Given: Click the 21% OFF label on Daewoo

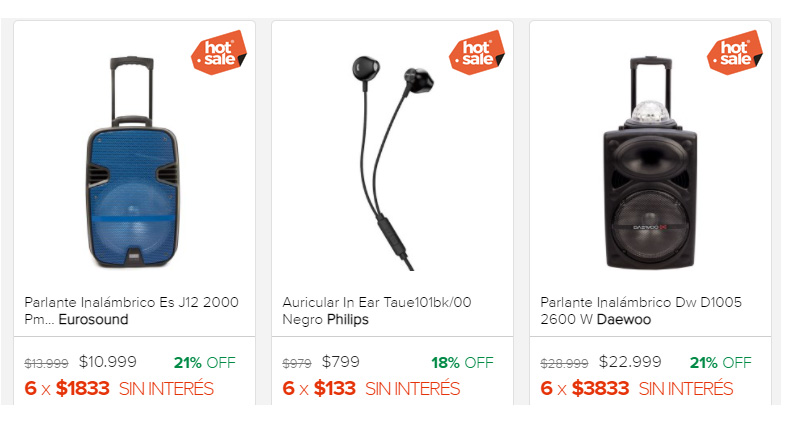Looking at the screenshot, I should point(720,362).
